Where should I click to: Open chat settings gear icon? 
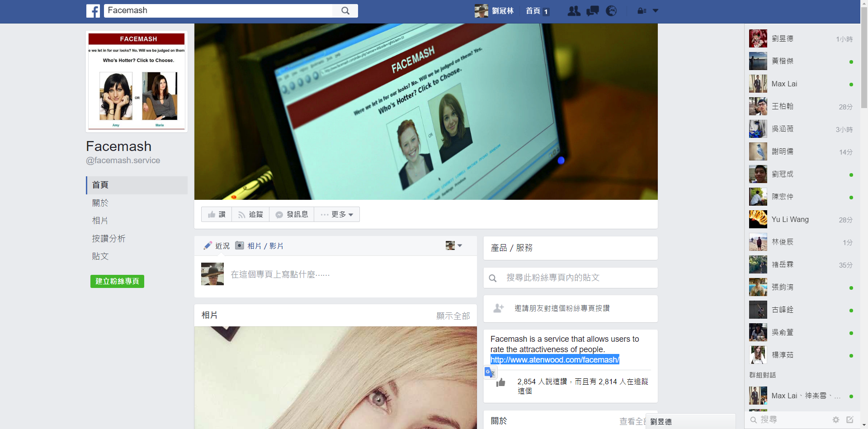836,420
